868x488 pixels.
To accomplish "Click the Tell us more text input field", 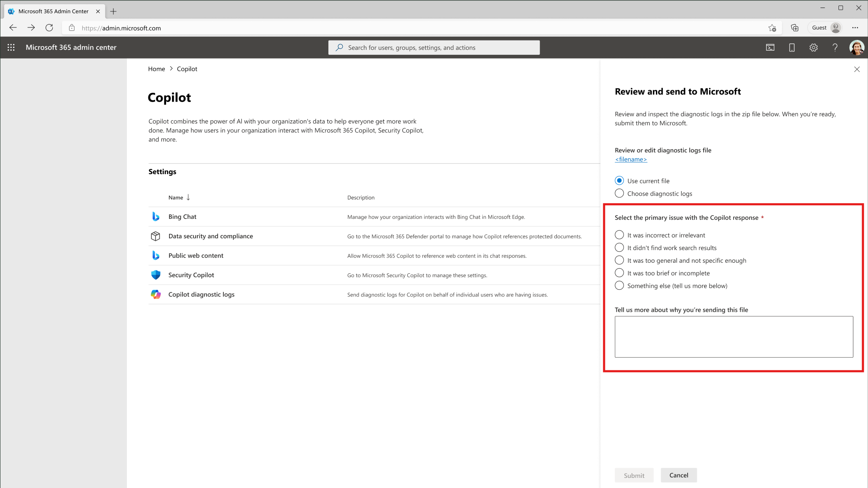I will [x=734, y=337].
